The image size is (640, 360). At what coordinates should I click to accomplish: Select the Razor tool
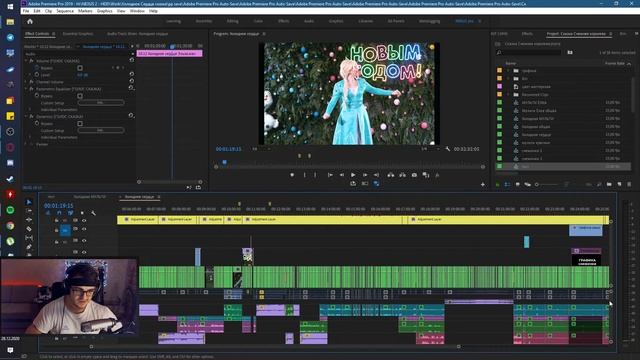29,229
